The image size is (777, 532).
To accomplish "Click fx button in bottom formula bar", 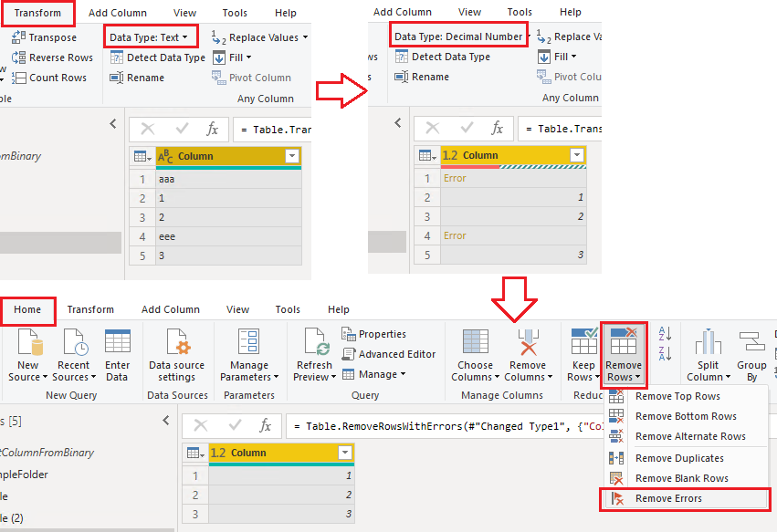I will (x=265, y=425).
